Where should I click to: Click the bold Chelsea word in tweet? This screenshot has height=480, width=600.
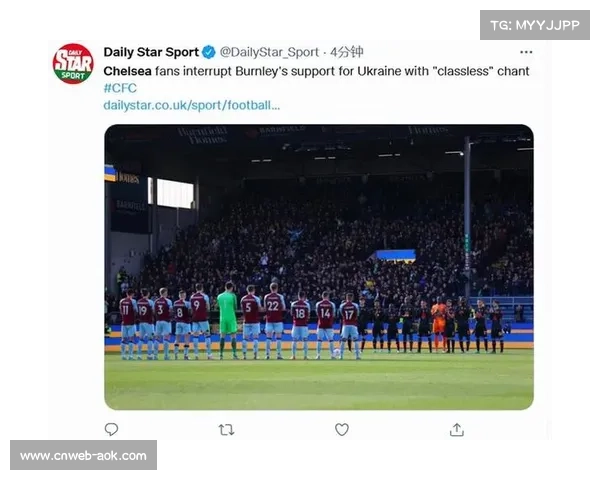tap(127, 71)
